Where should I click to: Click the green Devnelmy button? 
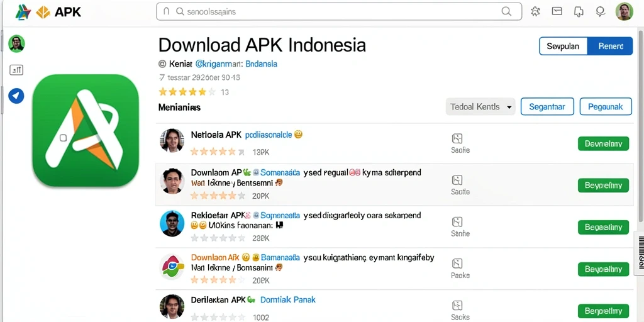click(603, 144)
